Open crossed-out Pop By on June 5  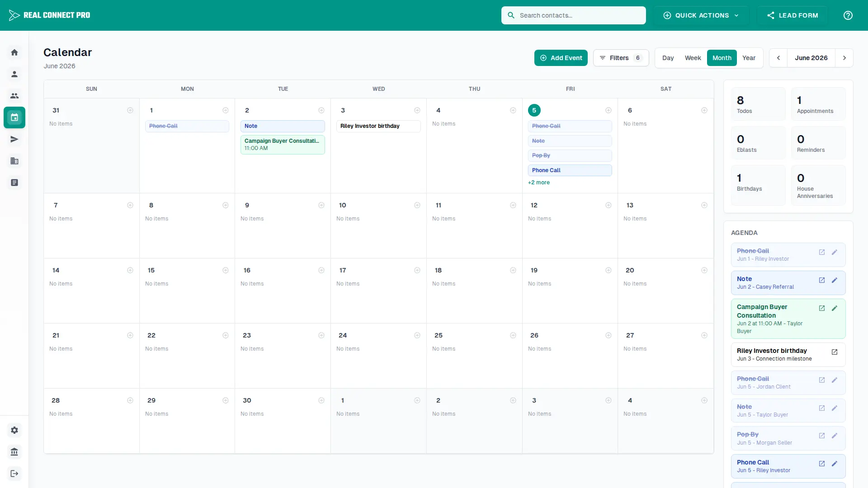[x=570, y=155]
